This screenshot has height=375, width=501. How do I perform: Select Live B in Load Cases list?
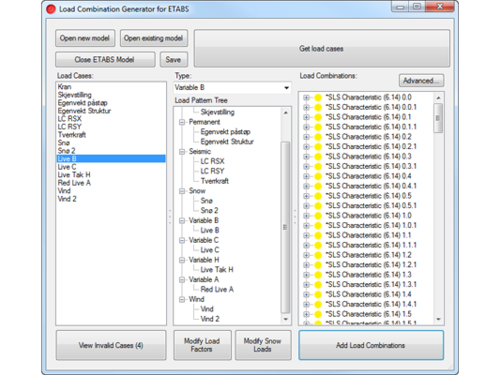(x=111, y=159)
